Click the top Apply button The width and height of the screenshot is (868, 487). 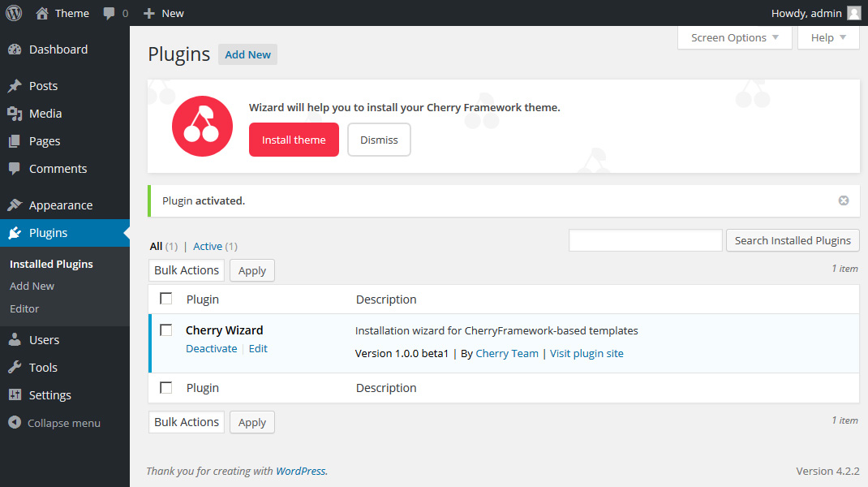(x=252, y=270)
